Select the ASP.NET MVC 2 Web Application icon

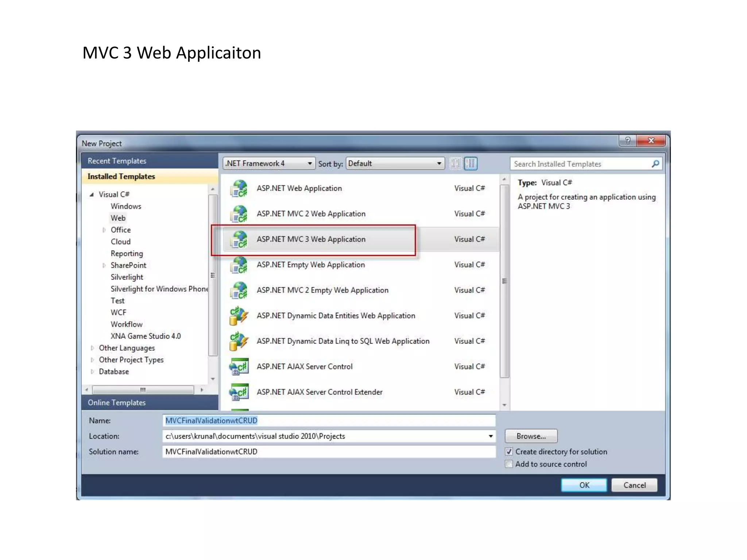[x=239, y=214]
